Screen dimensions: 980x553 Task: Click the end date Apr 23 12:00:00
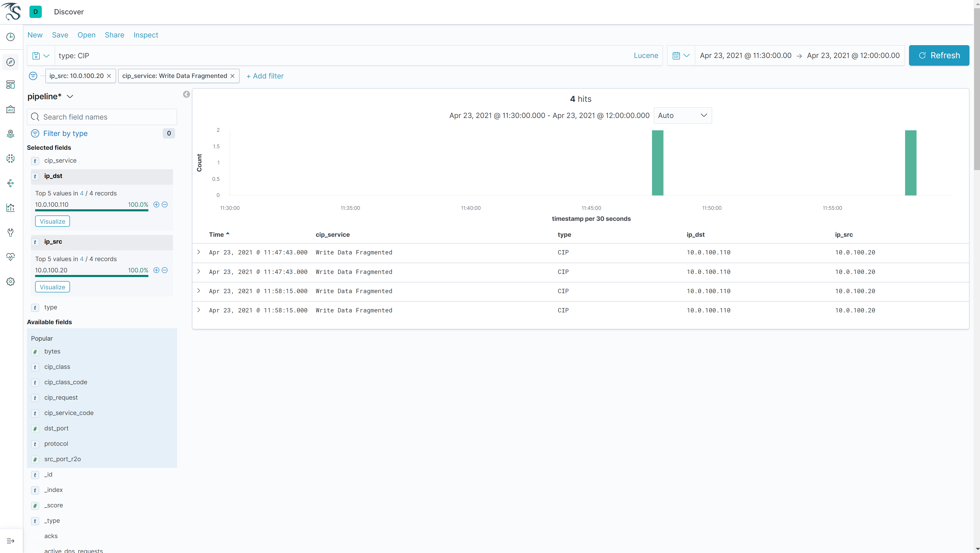[853, 56]
